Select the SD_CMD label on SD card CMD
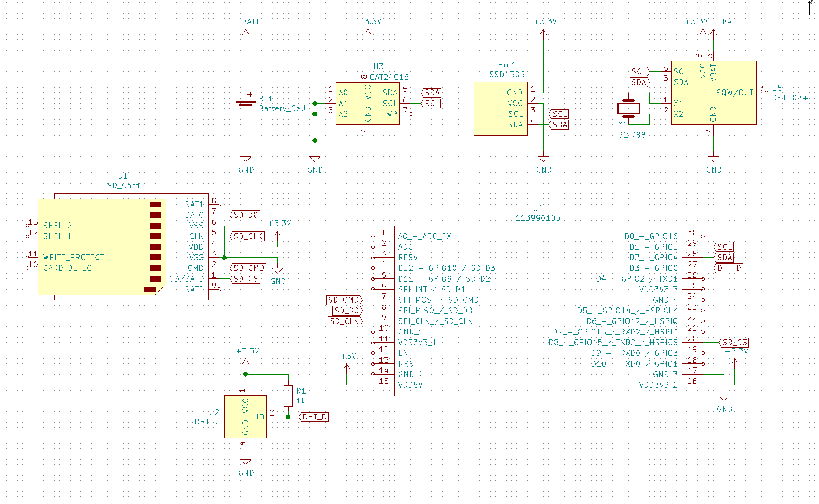 [248, 268]
